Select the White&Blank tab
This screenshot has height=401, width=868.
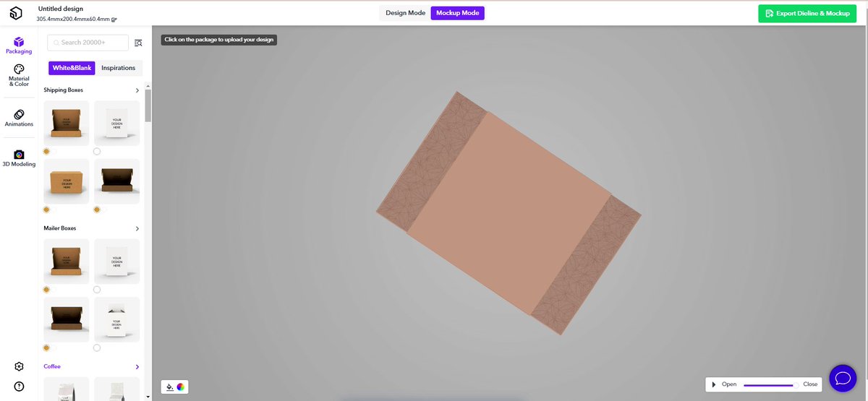tap(72, 68)
